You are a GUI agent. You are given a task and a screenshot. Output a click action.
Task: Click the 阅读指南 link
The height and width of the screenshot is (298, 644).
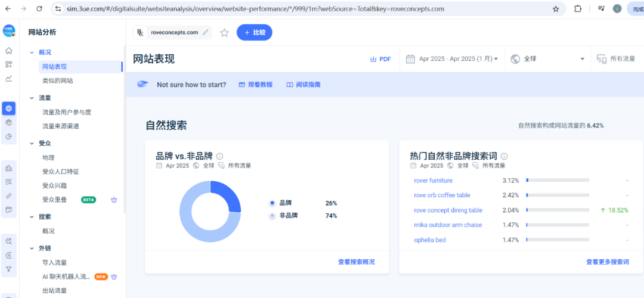click(x=304, y=85)
